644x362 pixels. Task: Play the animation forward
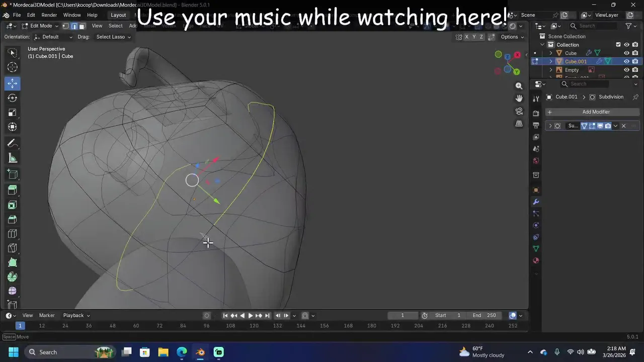[x=250, y=315]
